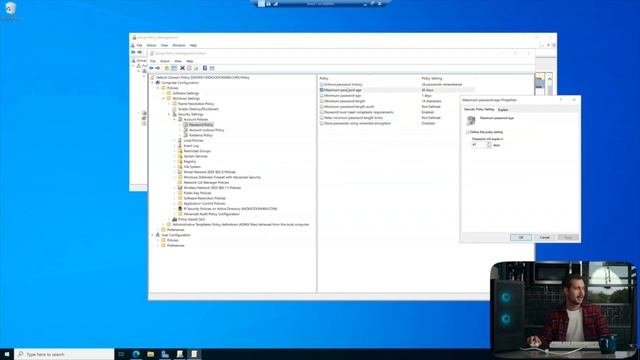
Task: Select Public Key Policies in the tree
Action: [x=198, y=193]
